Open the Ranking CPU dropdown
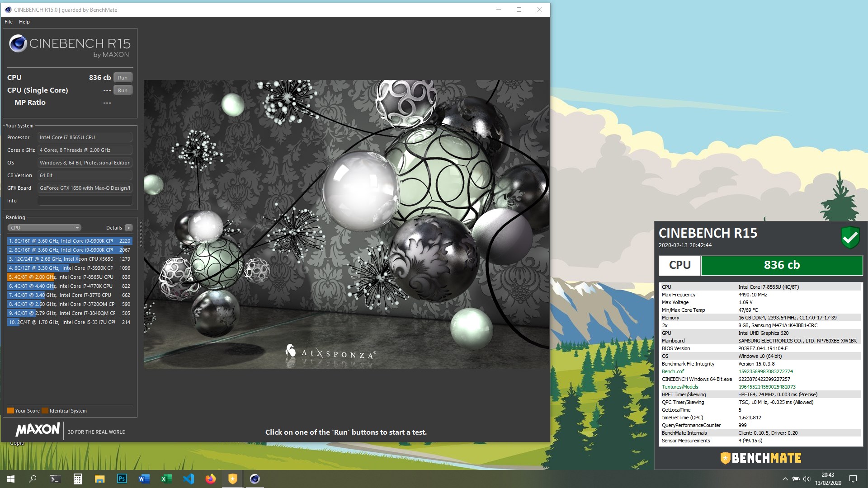This screenshot has width=868, height=488. pos(44,228)
